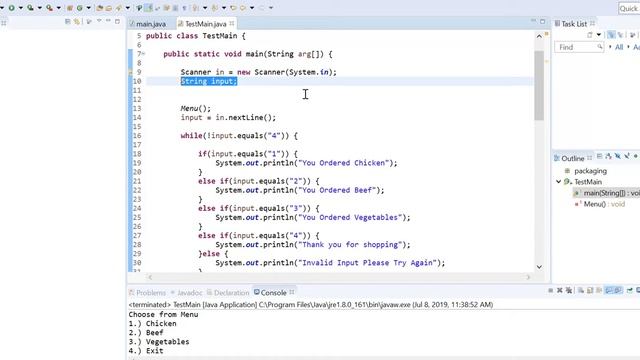
Task: Close the TestMain.java editor tab
Action: [231, 23]
